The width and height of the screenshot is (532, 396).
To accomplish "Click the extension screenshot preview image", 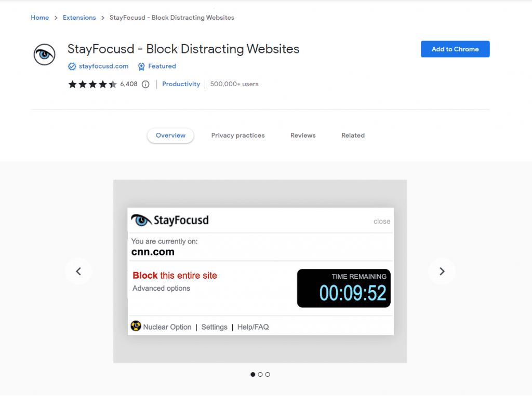I will [260, 271].
